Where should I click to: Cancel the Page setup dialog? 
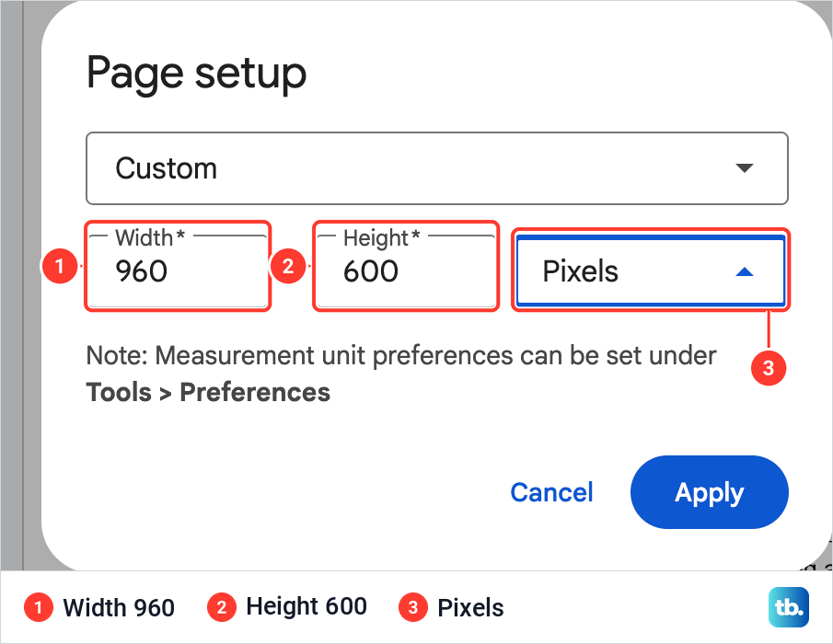click(551, 492)
